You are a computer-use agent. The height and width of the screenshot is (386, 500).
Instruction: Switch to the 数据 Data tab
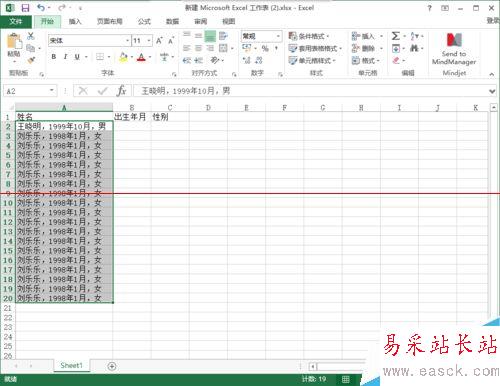click(x=172, y=21)
